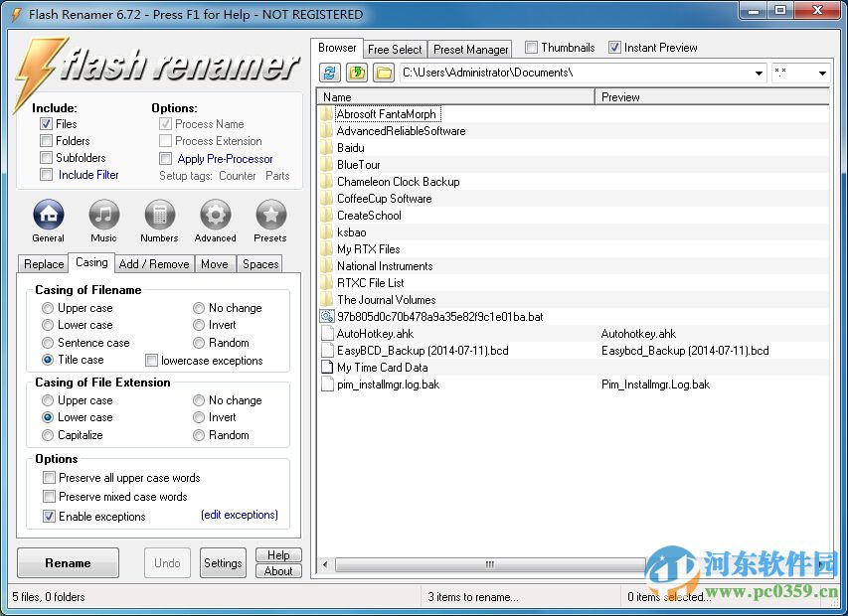The image size is (848, 616).
Task: Select Upper case for filename casing
Action: coord(46,308)
